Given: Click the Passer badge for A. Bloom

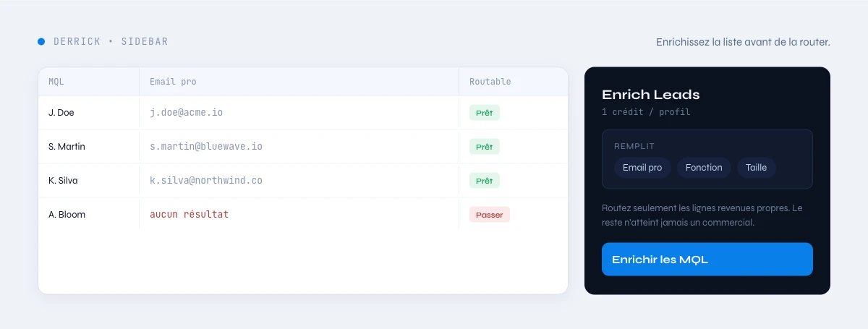Looking at the screenshot, I should coord(490,215).
